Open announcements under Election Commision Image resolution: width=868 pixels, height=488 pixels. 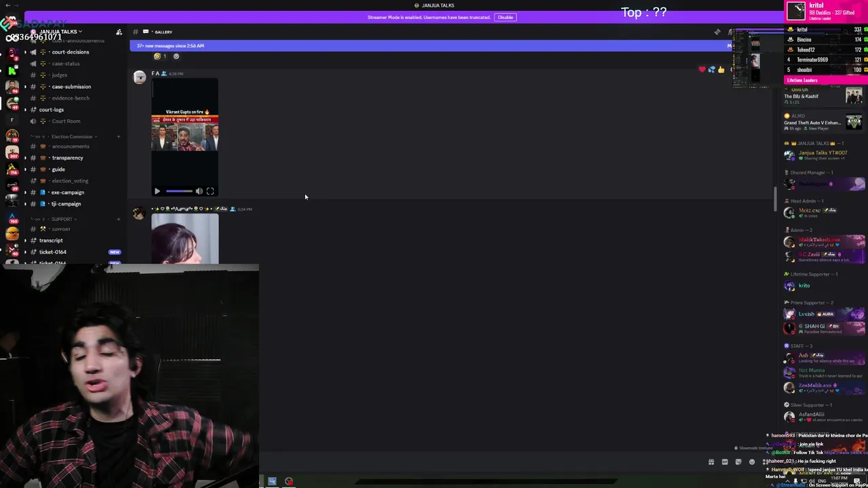tap(70, 146)
